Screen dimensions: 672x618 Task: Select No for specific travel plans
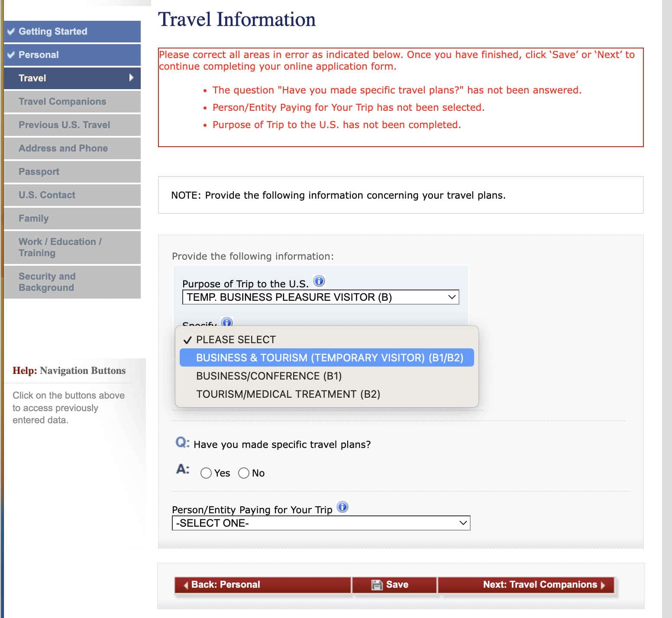coord(244,473)
